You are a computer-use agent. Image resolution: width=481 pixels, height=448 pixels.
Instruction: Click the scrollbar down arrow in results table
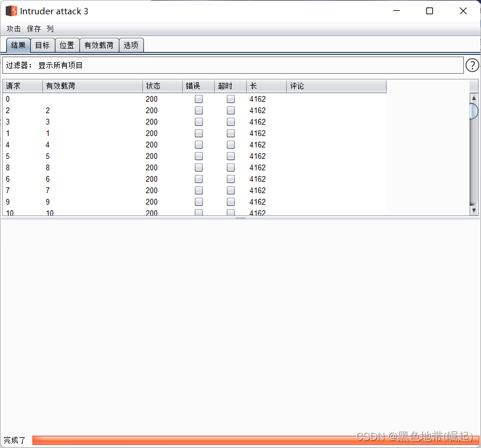click(474, 210)
